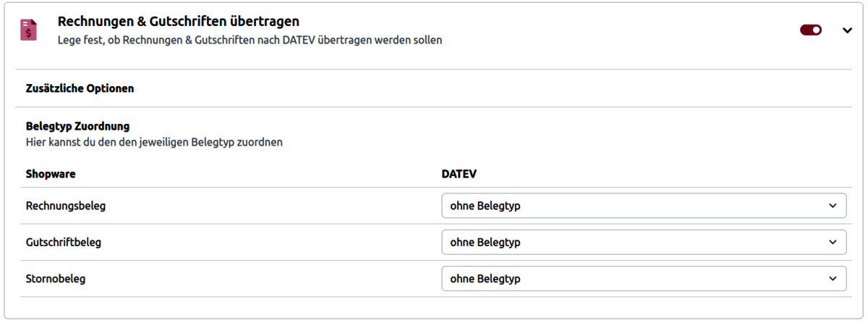Screen dimensions: 868x323
Task: Open the Rechnungsbeleg DATEV dropdown
Action: (644, 206)
